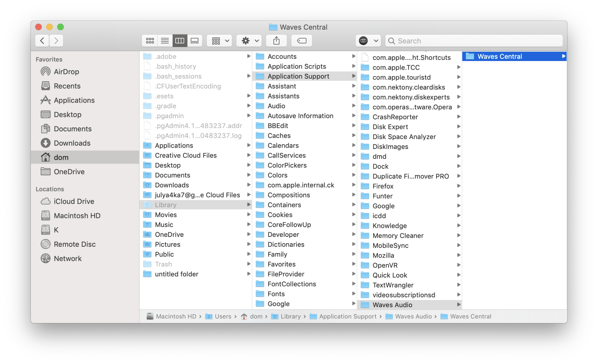Image resolution: width=598 pixels, height=364 pixels.
Task: Toggle Network location visibility
Action: [67, 258]
